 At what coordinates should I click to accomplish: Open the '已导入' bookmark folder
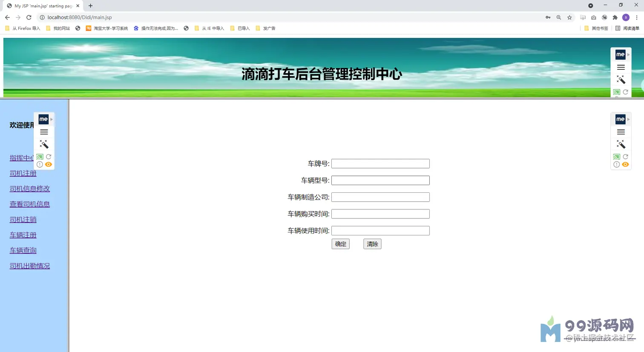coord(240,29)
